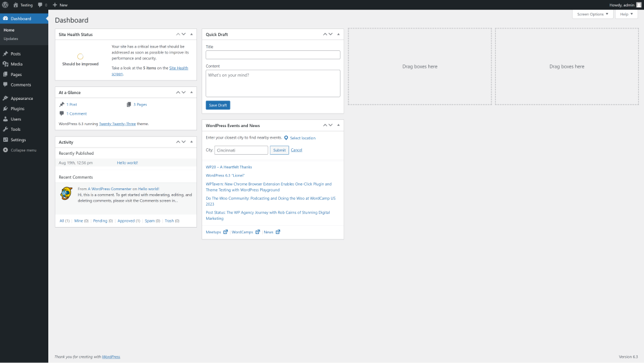Move At a Glance box down
The width and height of the screenshot is (644, 363).
tap(184, 92)
